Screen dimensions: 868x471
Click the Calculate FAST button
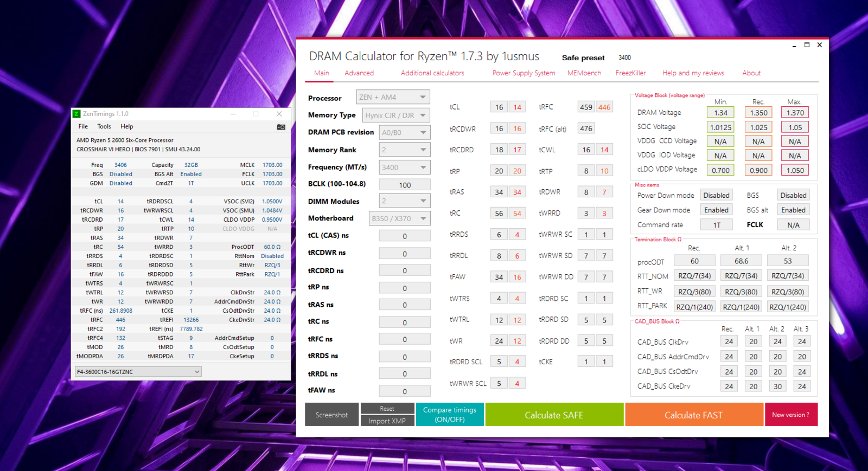694,415
